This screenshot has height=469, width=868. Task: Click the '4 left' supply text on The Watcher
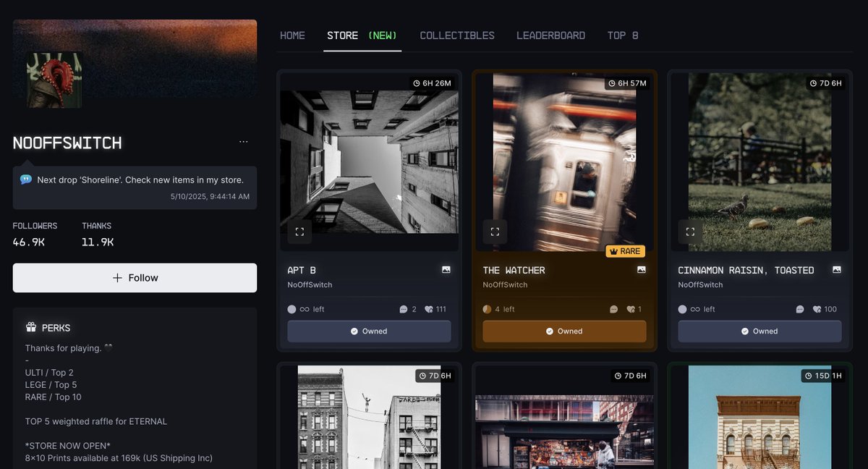pos(505,309)
